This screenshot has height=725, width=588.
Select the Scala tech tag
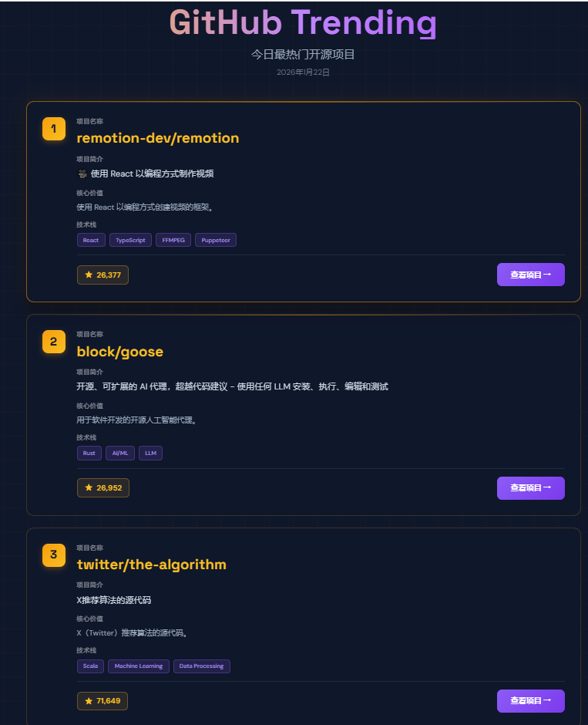(x=90, y=666)
